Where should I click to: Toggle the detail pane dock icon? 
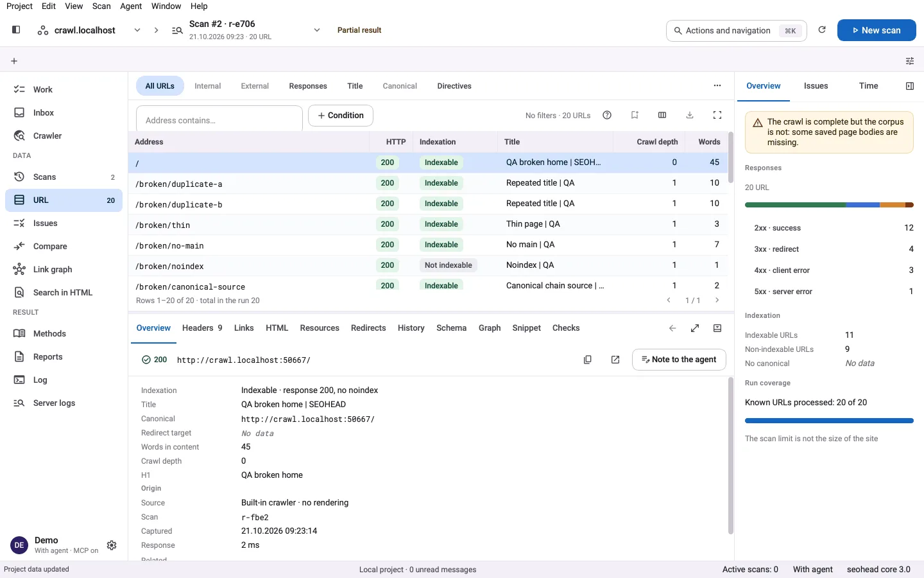[717, 328]
